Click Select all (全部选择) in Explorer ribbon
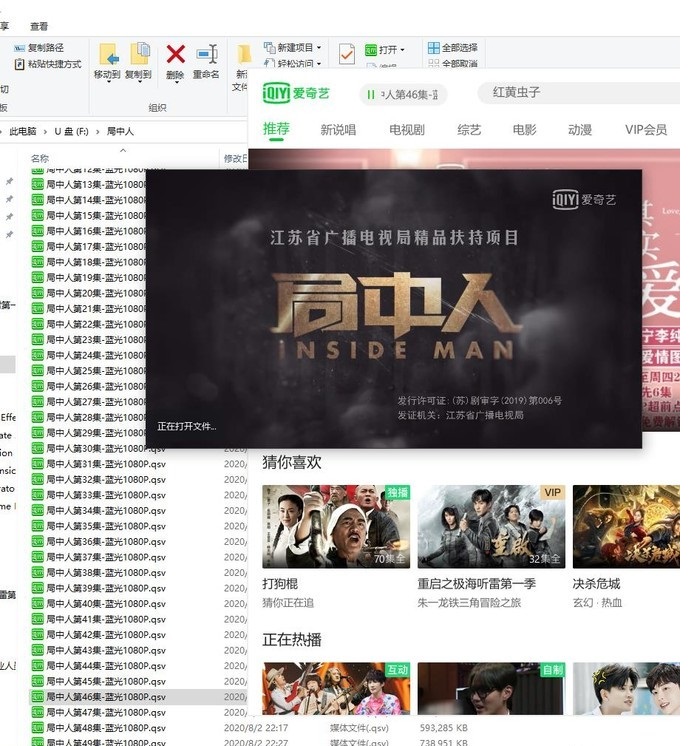The image size is (689, 746). pyautogui.click(x=453, y=48)
